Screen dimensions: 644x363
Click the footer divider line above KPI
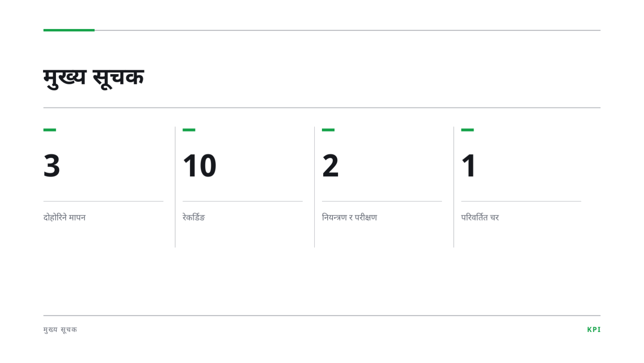coord(322,315)
